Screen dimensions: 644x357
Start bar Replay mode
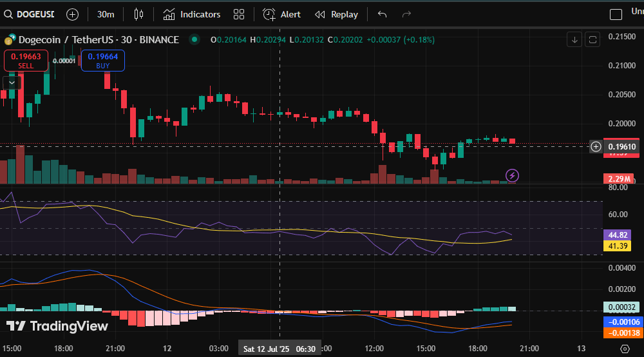pyautogui.click(x=336, y=14)
